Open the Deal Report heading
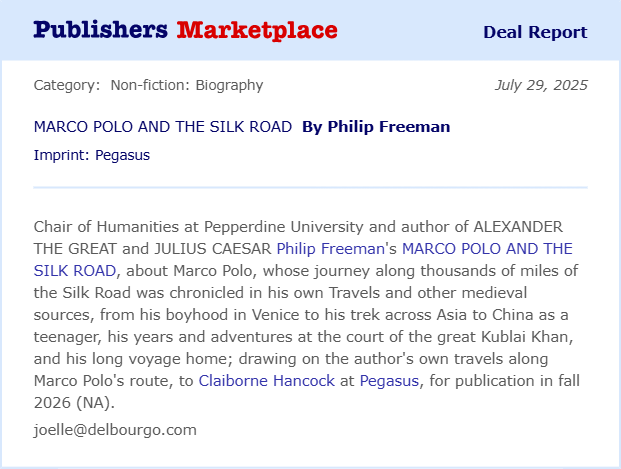 535,32
